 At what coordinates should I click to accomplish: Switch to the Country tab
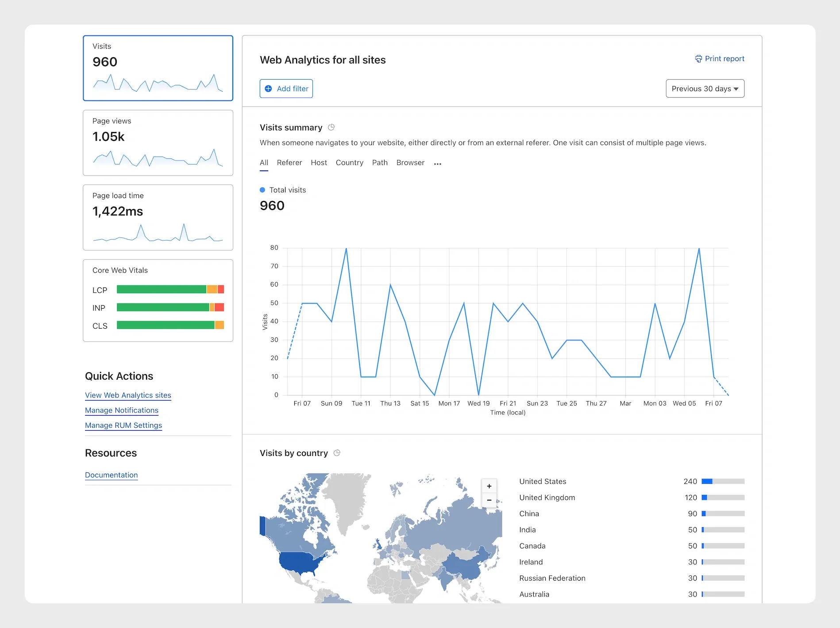click(350, 163)
